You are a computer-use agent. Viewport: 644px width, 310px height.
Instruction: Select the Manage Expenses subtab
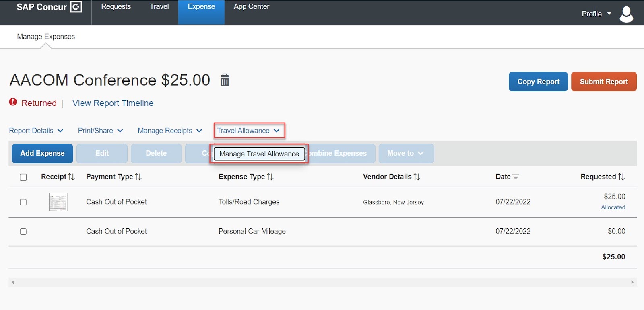click(x=46, y=37)
